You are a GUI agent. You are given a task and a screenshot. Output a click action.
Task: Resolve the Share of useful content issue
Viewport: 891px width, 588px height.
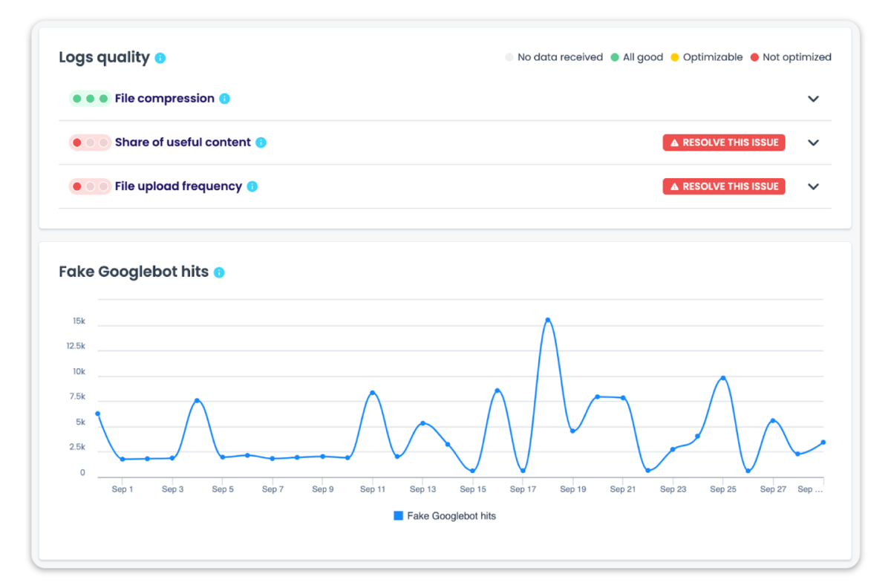point(723,143)
